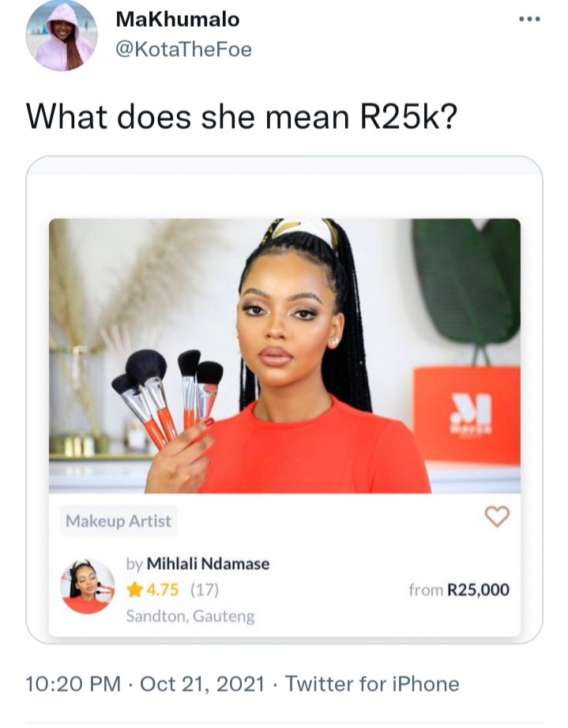
Task: Open MaKhumalo's profile picture
Action: [x=62, y=36]
